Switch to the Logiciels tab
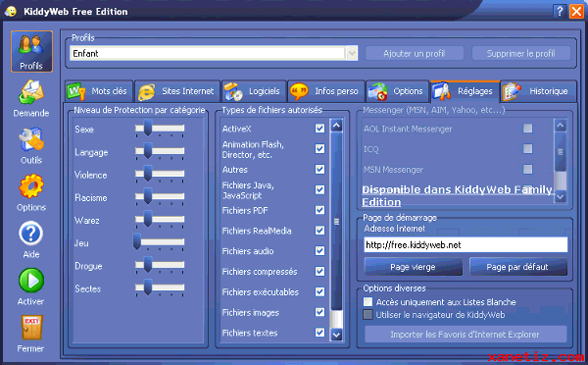588x365 pixels. click(254, 91)
